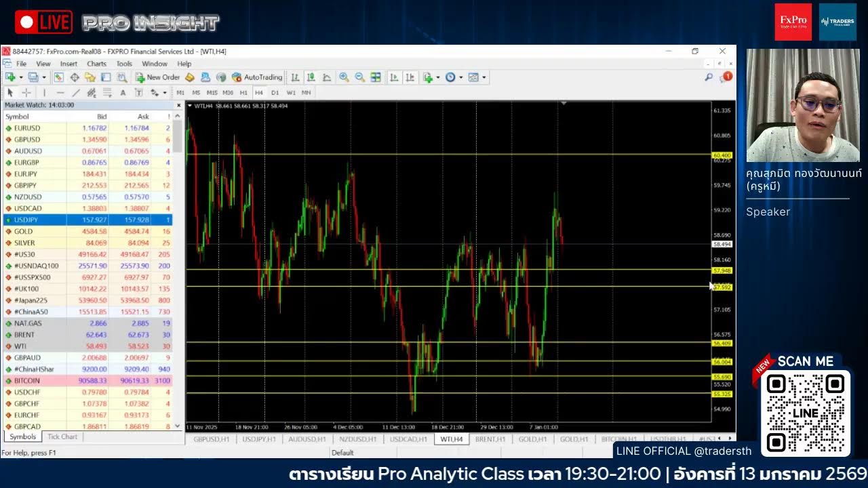Switch timeframe to M30
The height and width of the screenshot is (488, 868).
(228, 93)
